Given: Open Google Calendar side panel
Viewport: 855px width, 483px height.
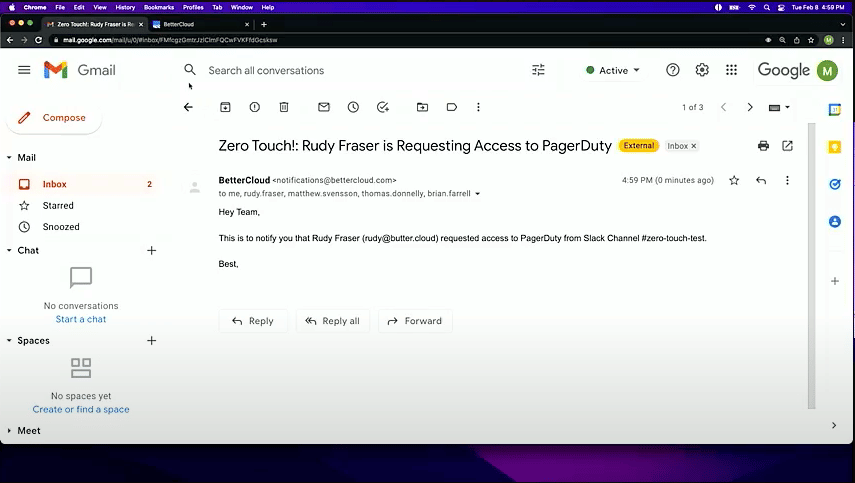Looking at the screenshot, I should (835, 110).
